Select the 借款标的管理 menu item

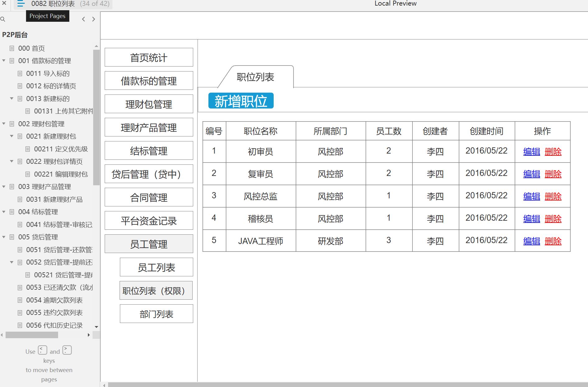[x=149, y=81]
